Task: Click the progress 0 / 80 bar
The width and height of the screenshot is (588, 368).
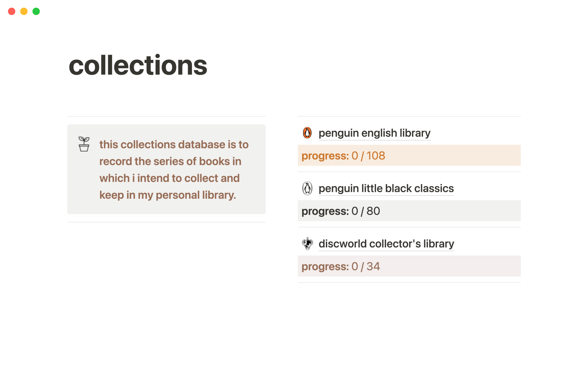Action: tap(409, 211)
